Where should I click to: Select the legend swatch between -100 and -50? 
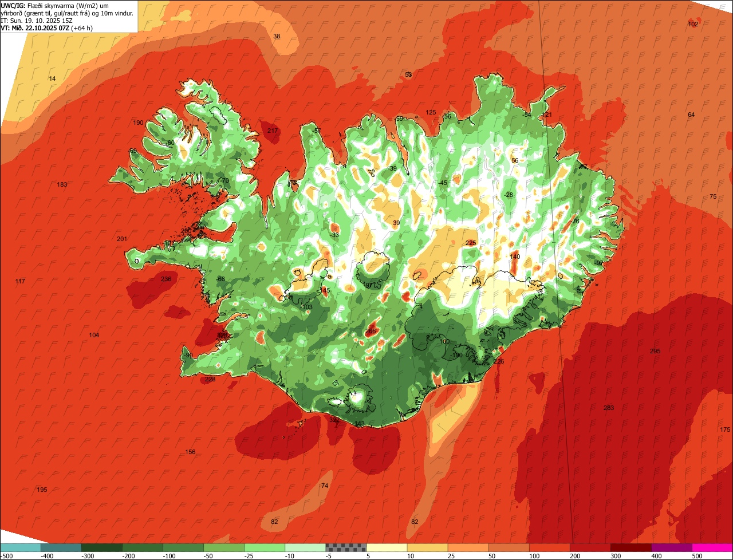pyautogui.click(x=183, y=547)
